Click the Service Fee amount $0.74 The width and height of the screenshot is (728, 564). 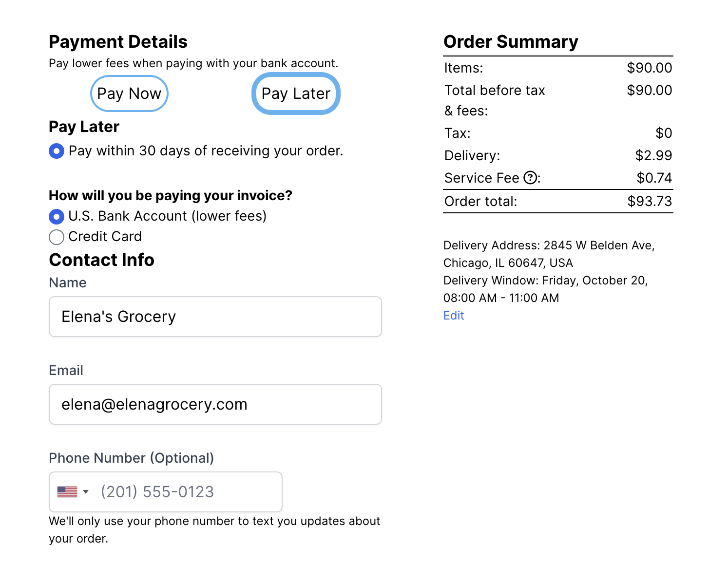654,178
